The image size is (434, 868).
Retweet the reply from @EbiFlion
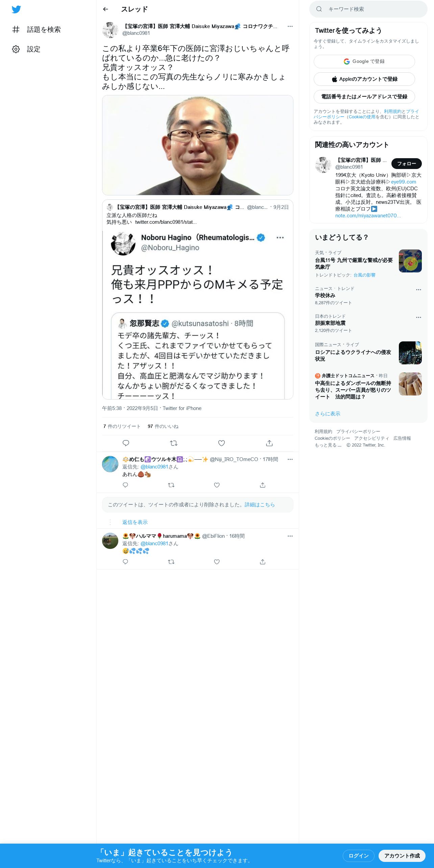[171, 562]
